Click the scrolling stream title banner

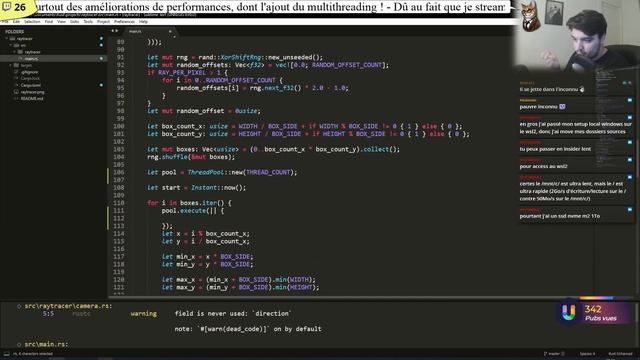pos(271,7)
